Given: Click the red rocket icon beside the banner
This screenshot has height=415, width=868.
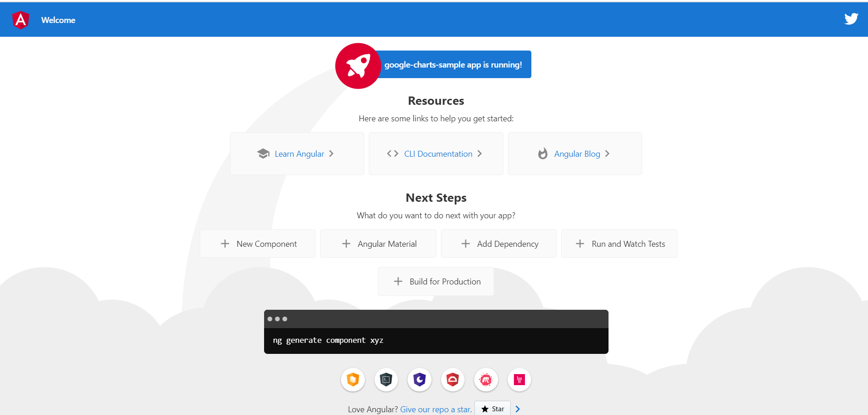Looking at the screenshot, I should (x=358, y=66).
